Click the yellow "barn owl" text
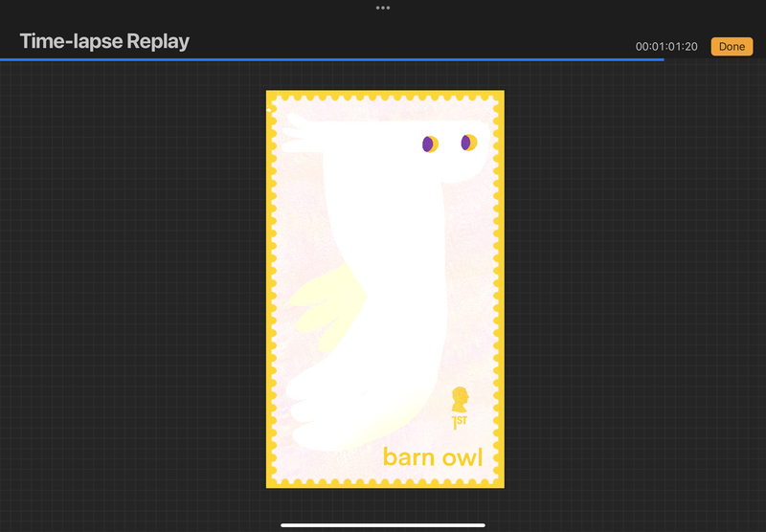This screenshot has height=532, width=766. [x=433, y=456]
